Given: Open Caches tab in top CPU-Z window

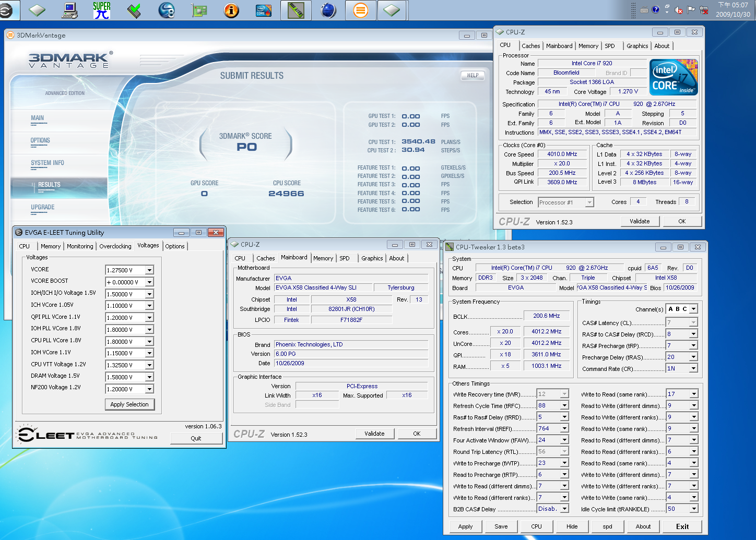Looking at the screenshot, I should point(531,46).
